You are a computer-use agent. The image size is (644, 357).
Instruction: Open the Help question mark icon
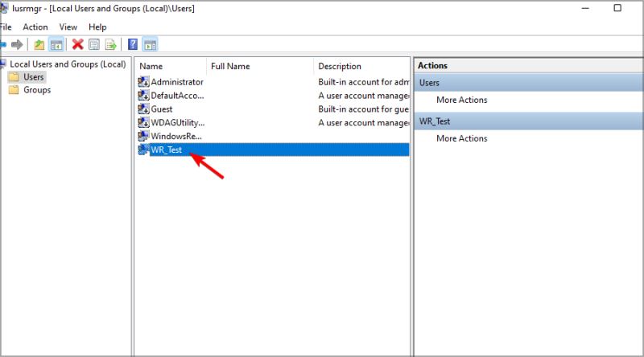pos(133,44)
